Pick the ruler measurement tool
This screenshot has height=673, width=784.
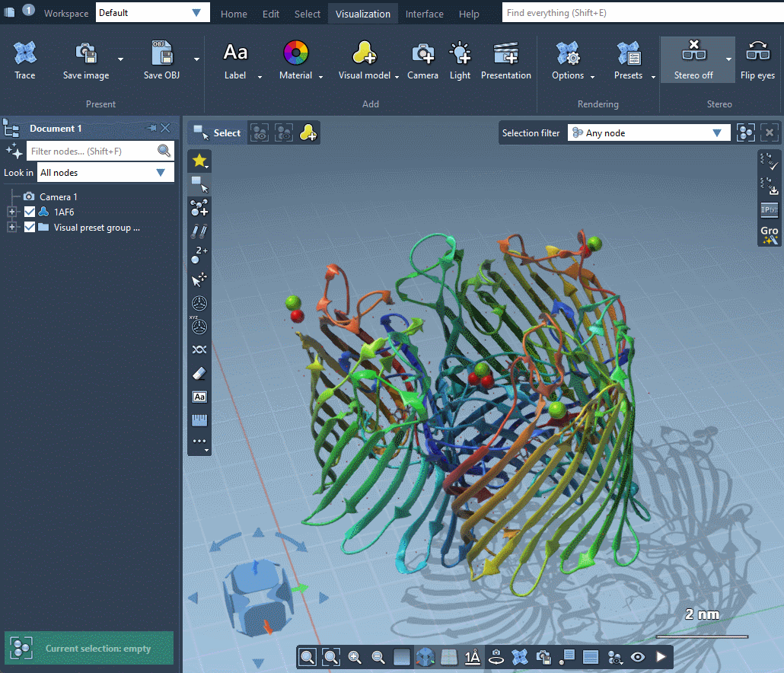point(199,420)
